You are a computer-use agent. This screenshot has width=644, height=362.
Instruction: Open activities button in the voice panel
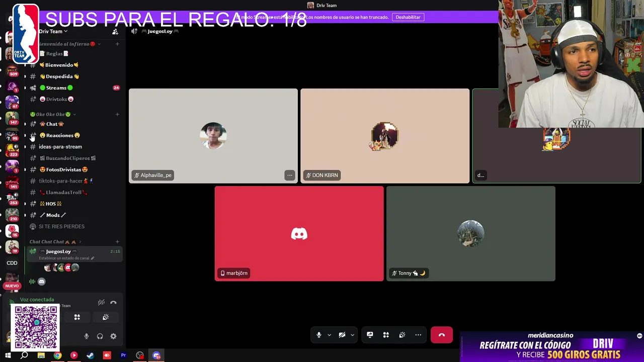tap(77, 317)
